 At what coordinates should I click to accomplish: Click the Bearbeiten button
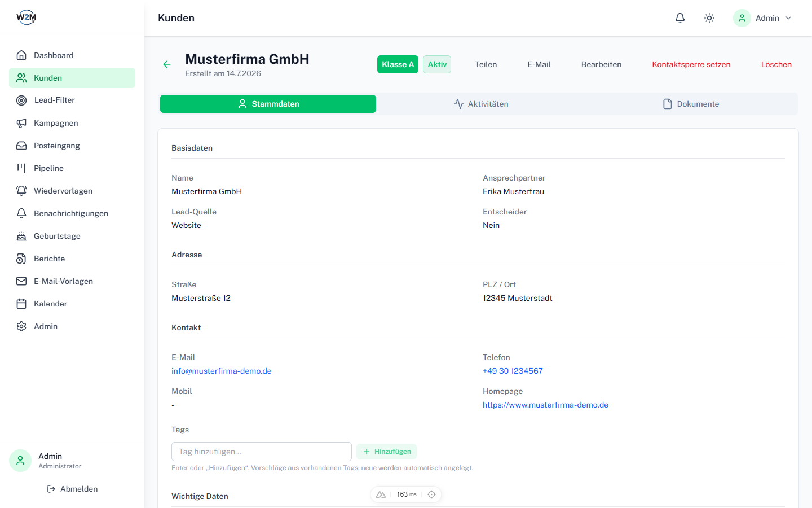602,64
